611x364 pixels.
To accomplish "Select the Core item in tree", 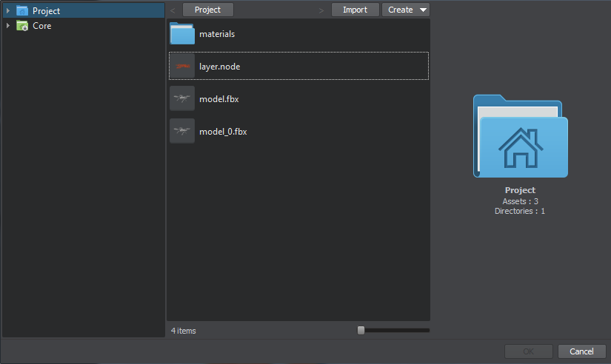I will coord(42,26).
